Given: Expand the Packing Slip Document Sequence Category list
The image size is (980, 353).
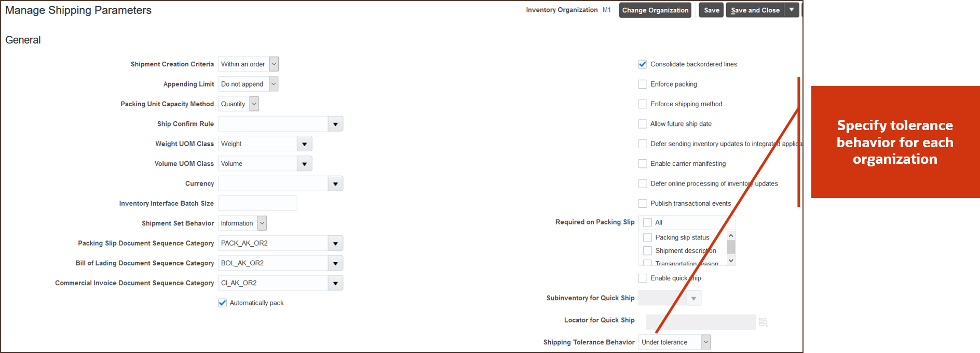Looking at the screenshot, I should coord(335,244).
